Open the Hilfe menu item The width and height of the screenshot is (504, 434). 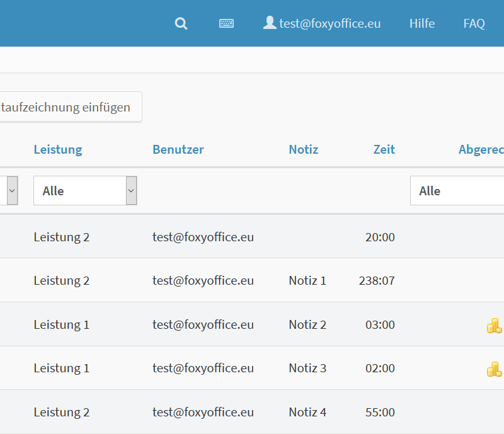tap(421, 24)
